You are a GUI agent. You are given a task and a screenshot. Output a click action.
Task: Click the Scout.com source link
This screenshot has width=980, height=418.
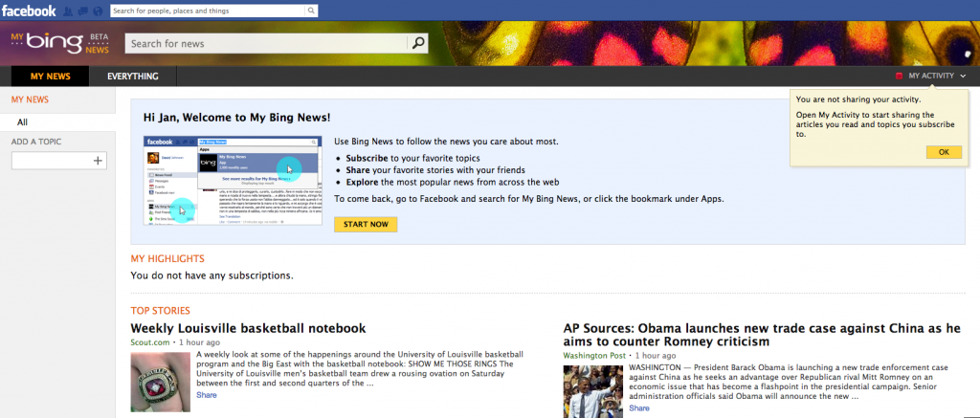click(150, 342)
